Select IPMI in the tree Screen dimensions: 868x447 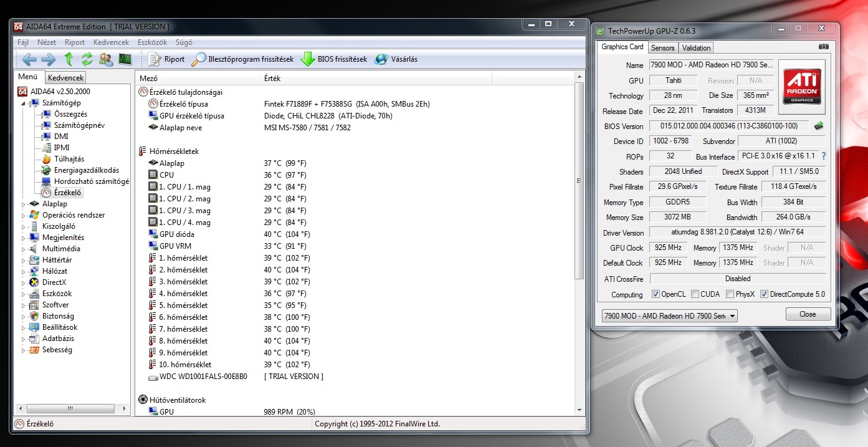(62, 148)
